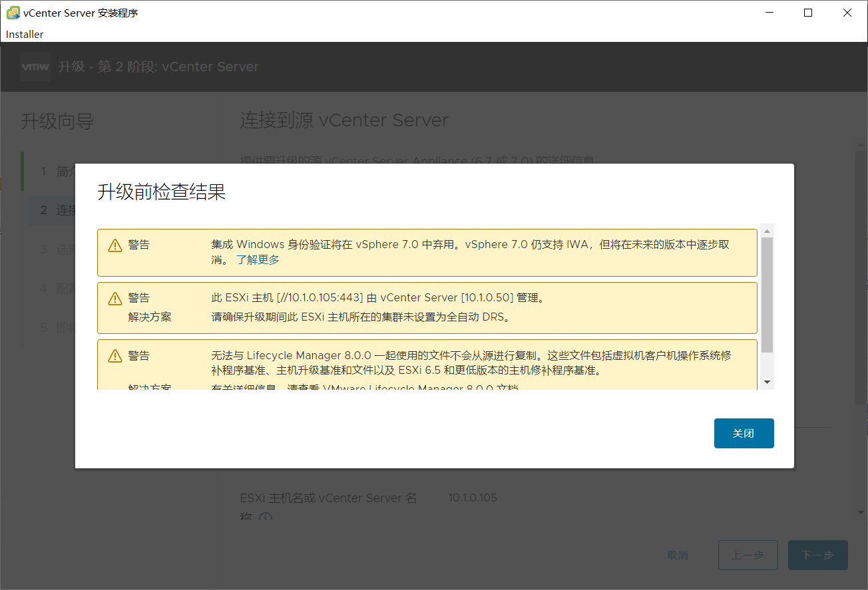This screenshot has height=590, width=868.
Task: Click the scroll-down arrow in the warnings list
Action: coord(767,381)
